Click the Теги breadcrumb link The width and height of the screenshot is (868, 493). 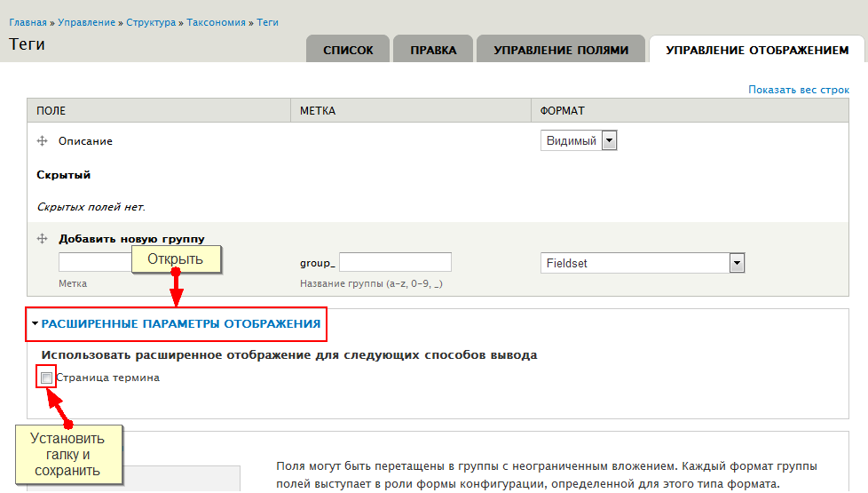pyautogui.click(x=267, y=22)
